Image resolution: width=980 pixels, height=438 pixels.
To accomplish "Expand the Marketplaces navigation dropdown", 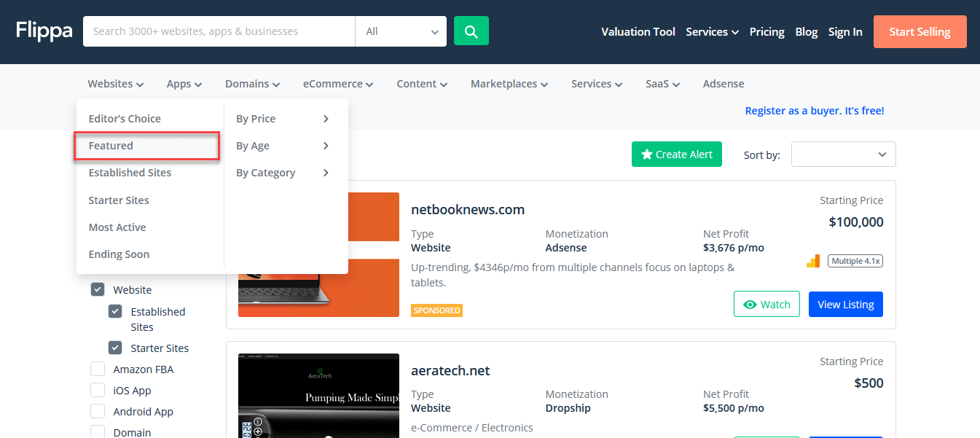I will [509, 84].
